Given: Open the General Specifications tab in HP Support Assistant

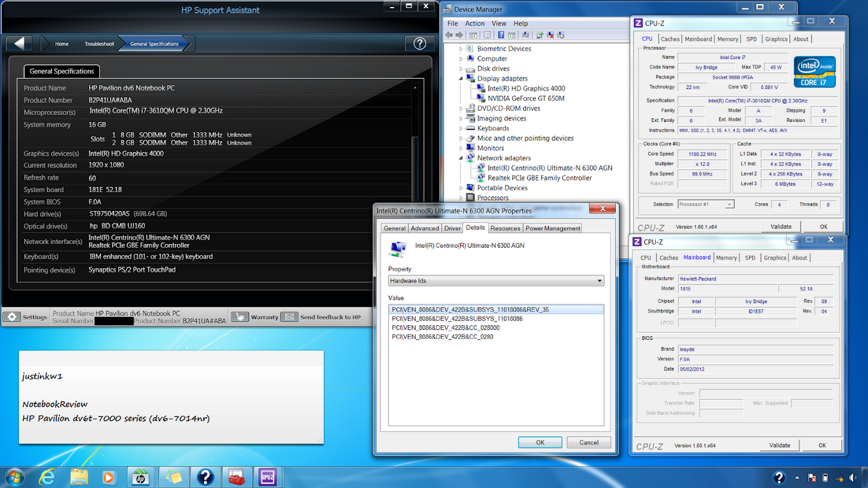Looking at the screenshot, I should 62,71.
